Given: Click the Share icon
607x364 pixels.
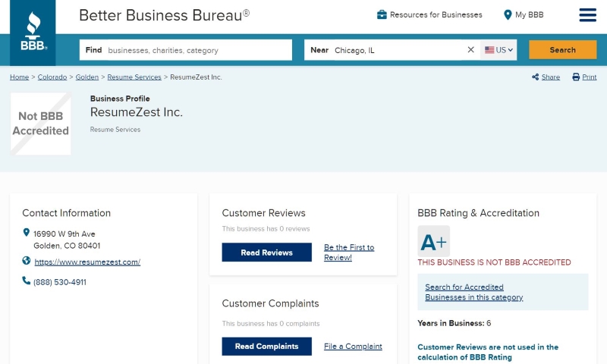Looking at the screenshot, I should [x=536, y=77].
